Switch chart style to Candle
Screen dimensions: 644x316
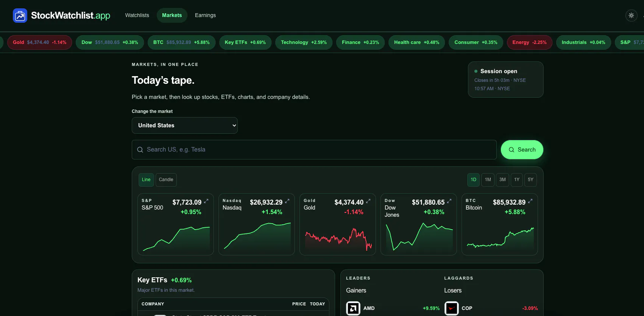[x=166, y=180]
